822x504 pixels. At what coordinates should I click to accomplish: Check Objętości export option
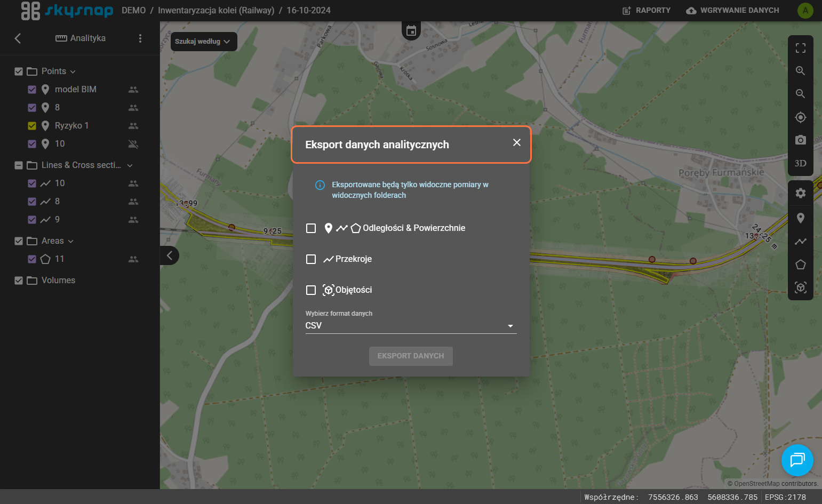(x=311, y=290)
